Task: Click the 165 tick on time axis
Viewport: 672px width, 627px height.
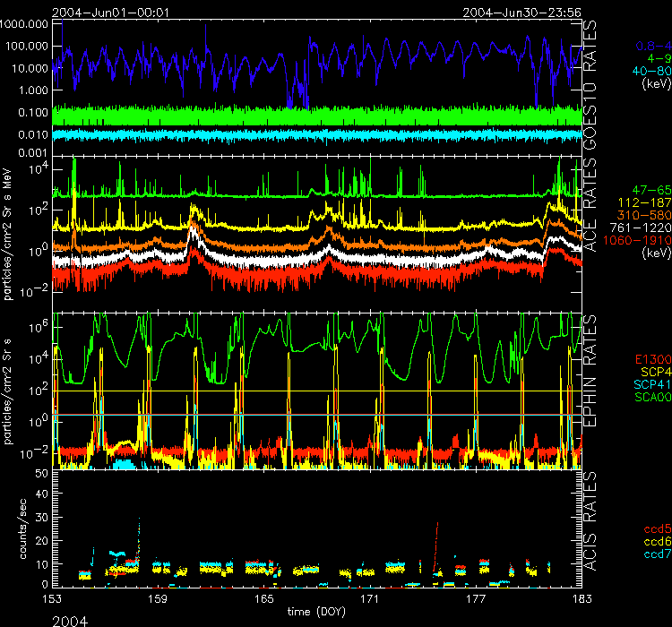Action: pos(264,597)
